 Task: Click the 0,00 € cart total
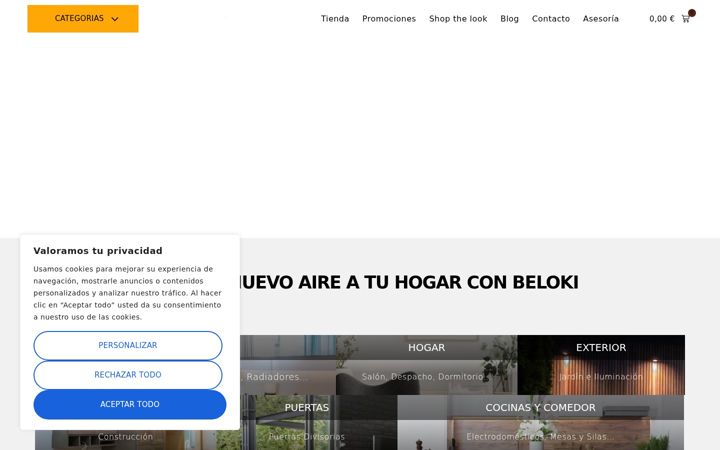tap(662, 19)
